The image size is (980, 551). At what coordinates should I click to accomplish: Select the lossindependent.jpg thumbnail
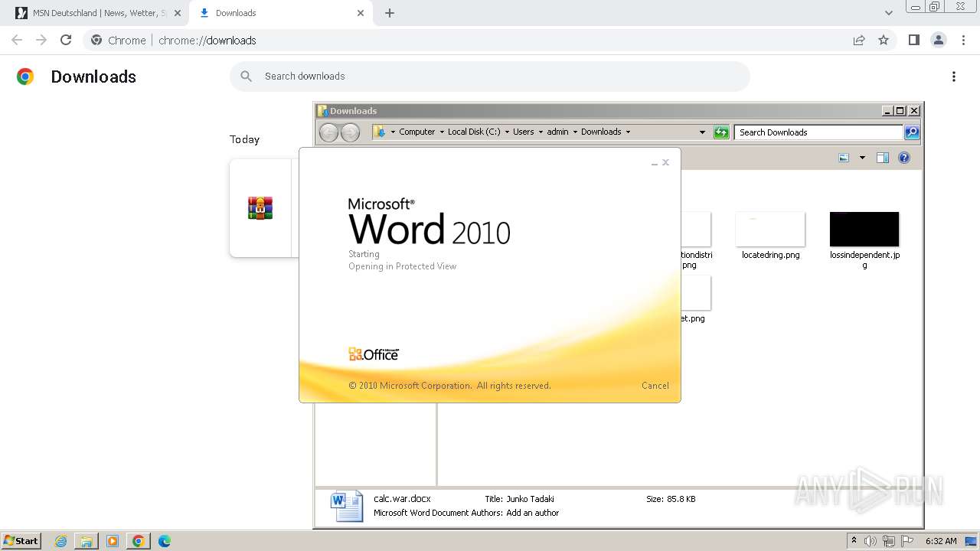tap(864, 230)
